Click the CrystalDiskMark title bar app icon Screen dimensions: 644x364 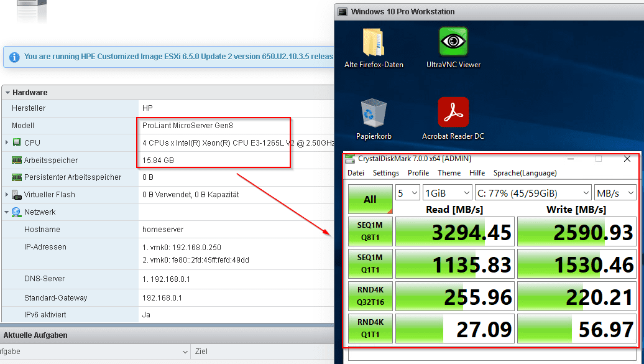350,159
